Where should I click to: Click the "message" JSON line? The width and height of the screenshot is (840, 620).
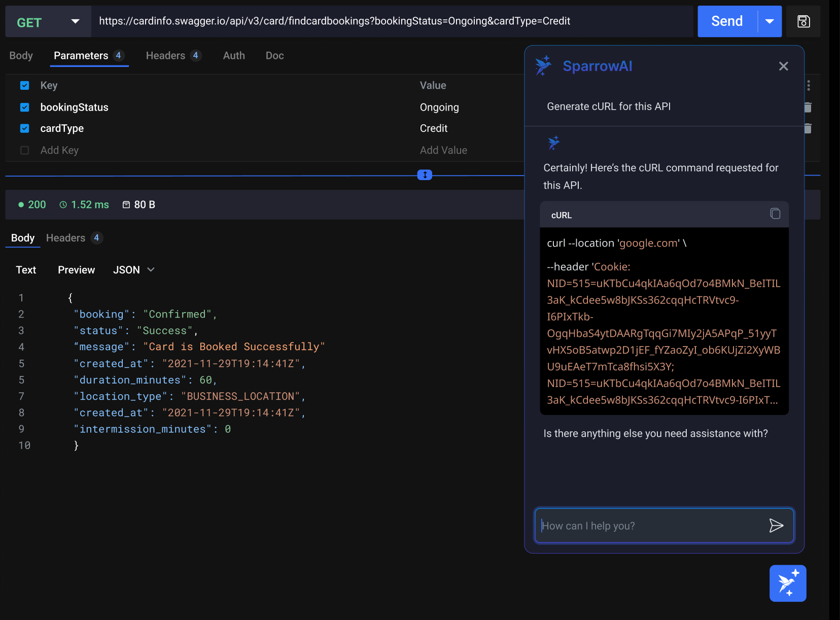(199, 347)
